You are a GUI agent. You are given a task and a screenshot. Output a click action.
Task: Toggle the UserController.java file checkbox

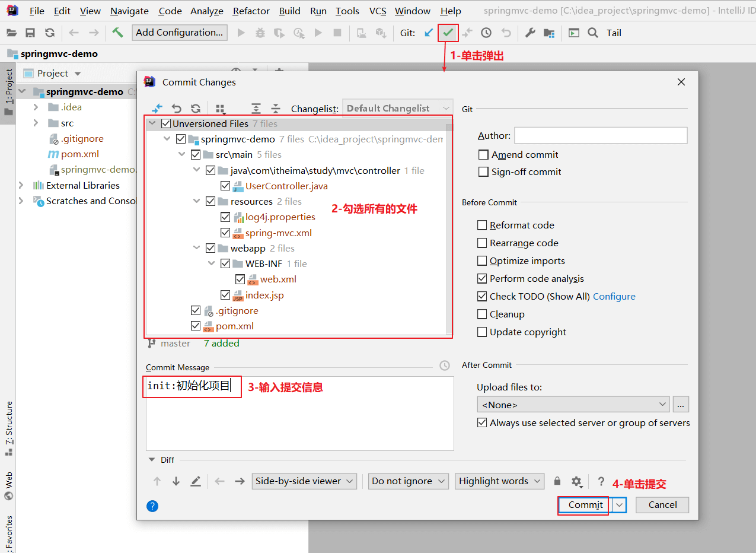pyautogui.click(x=225, y=186)
